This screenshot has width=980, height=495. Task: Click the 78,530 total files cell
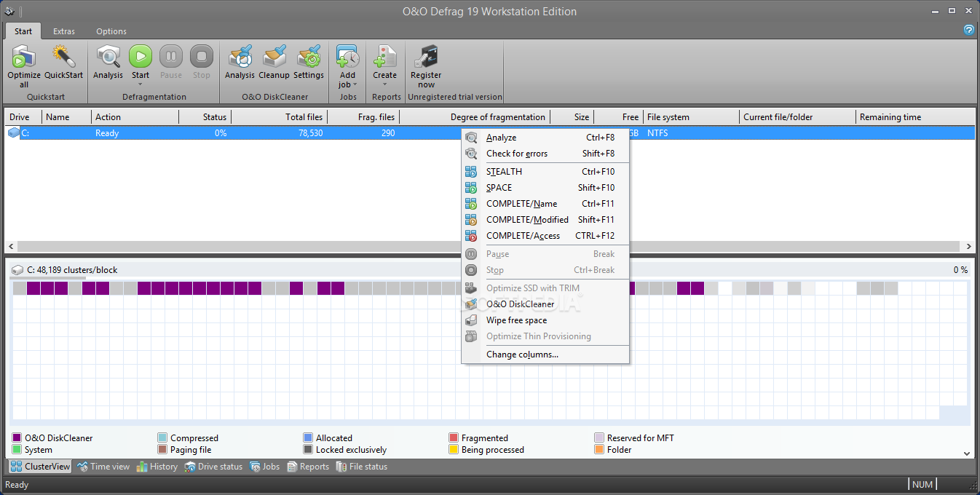[310, 133]
